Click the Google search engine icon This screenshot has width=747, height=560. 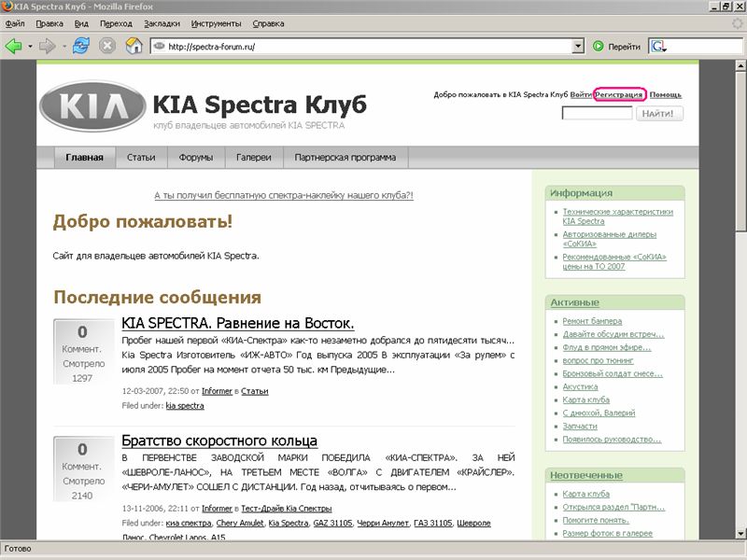[658, 46]
